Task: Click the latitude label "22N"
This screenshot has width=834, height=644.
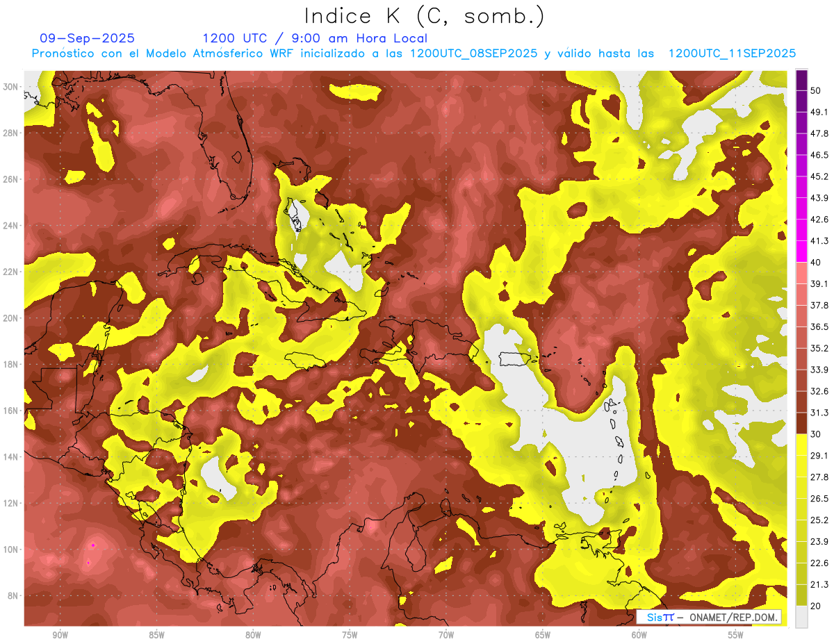Action: point(10,272)
